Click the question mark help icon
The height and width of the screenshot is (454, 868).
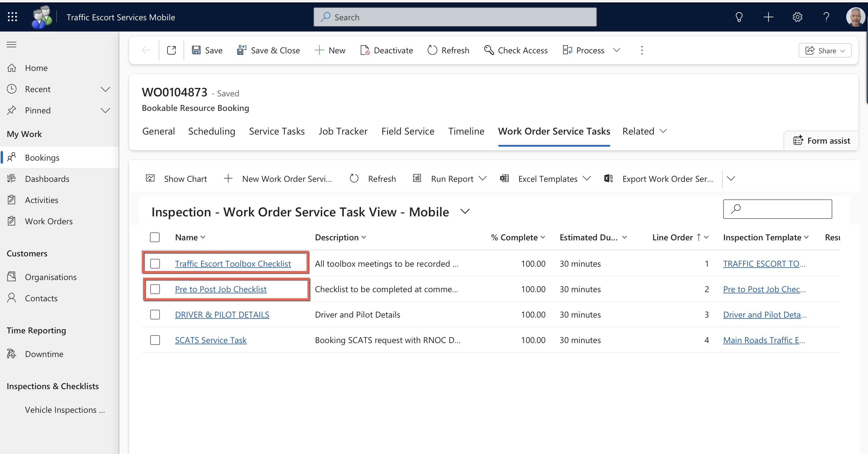[x=826, y=17]
